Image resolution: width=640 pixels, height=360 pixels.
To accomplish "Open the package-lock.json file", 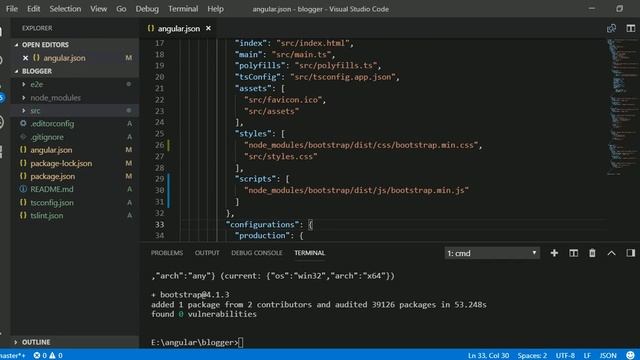I will click(76, 163).
